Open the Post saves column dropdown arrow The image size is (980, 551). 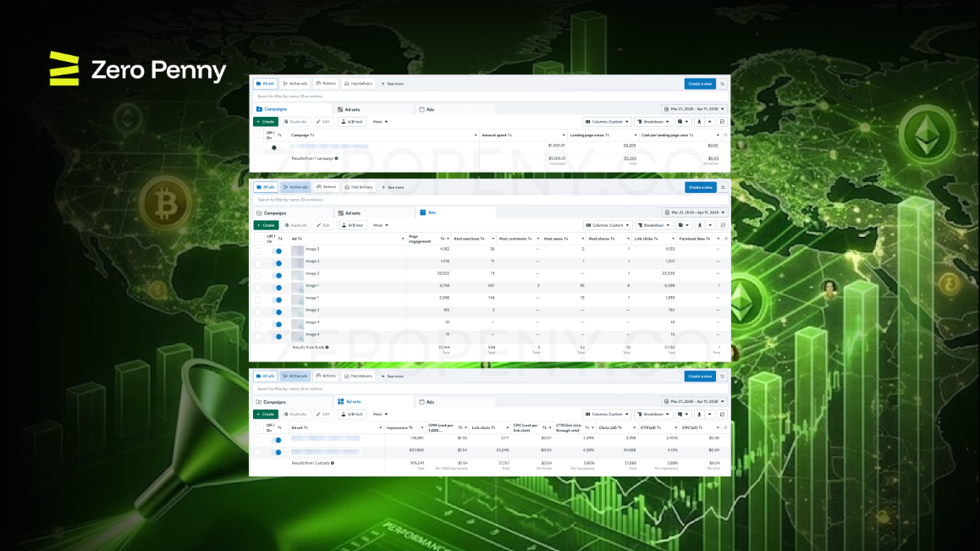point(582,239)
